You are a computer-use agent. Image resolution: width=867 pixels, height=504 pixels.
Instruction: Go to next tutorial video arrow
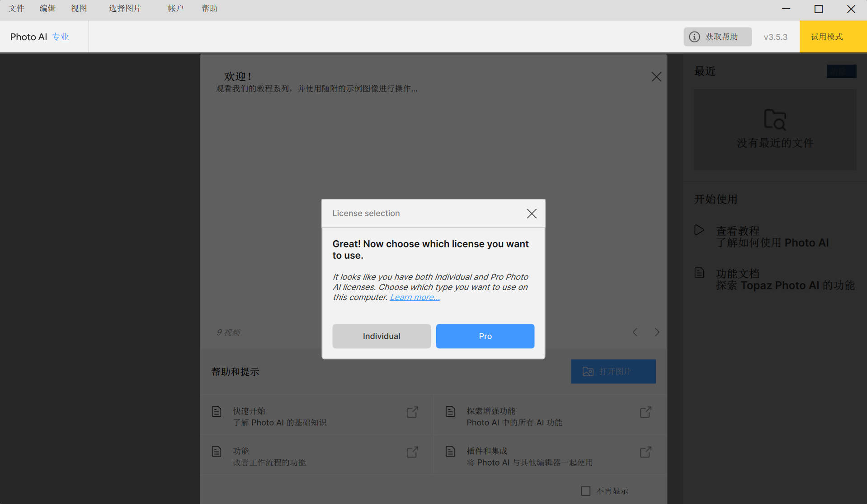657,332
